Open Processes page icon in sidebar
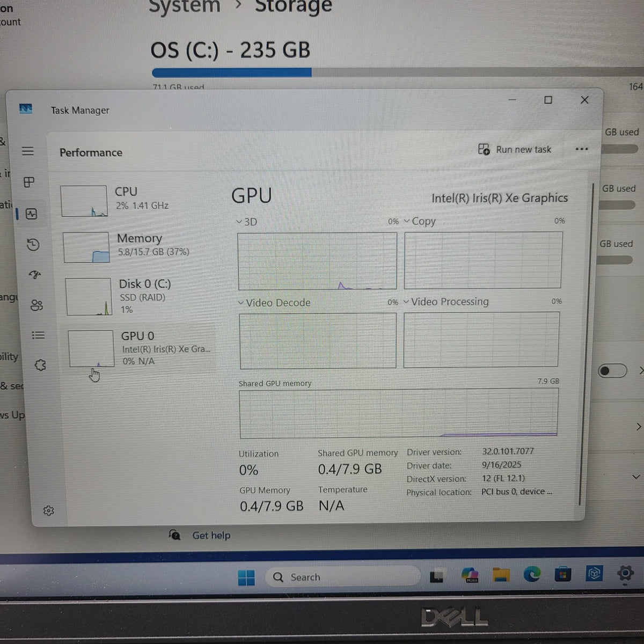 pos(30,182)
